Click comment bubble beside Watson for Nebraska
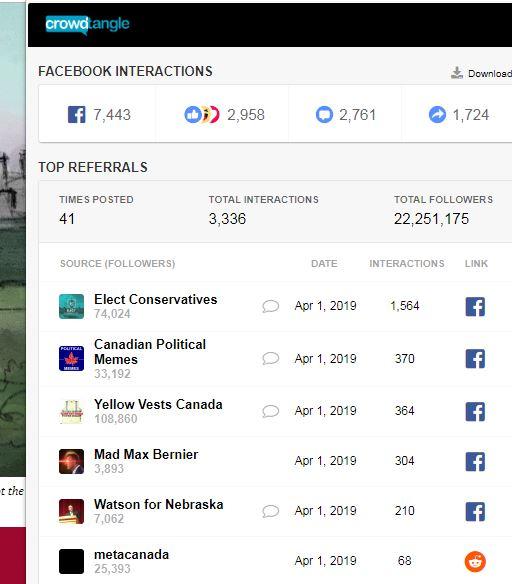 tap(271, 511)
